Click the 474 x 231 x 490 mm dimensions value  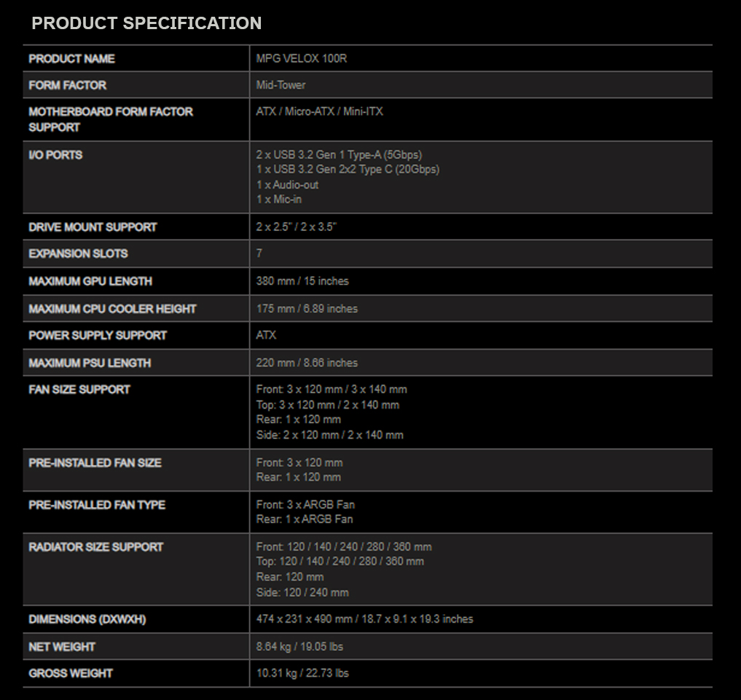point(364,619)
